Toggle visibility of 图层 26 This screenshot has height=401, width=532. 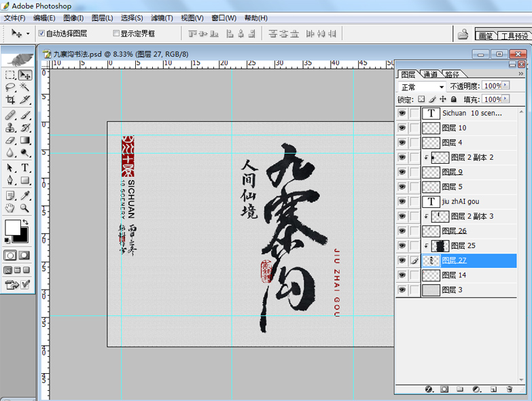point(402,231)
